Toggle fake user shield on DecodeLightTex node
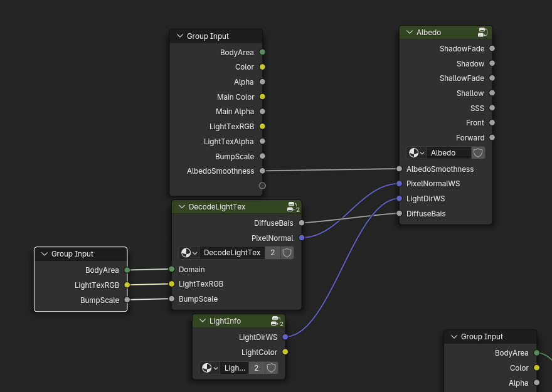 pos(287,253)
